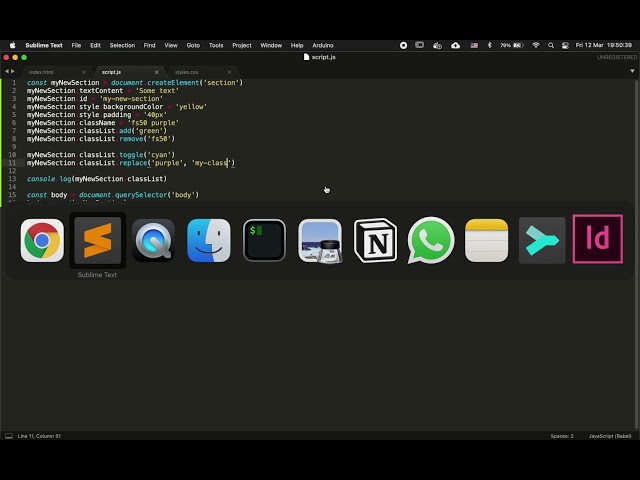Viewport: 640px width, 480px height.
Task: Open Control Center icon
Action: [565, 45]
